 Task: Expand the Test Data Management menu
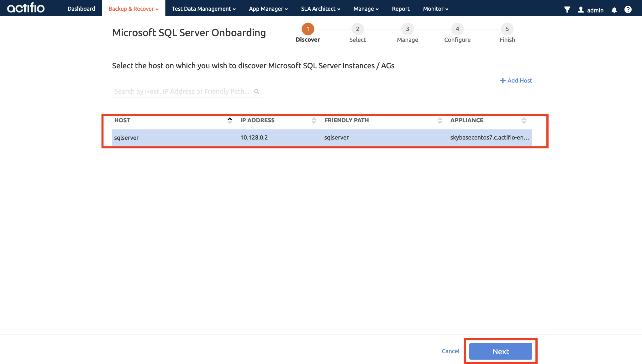[204, 8]
